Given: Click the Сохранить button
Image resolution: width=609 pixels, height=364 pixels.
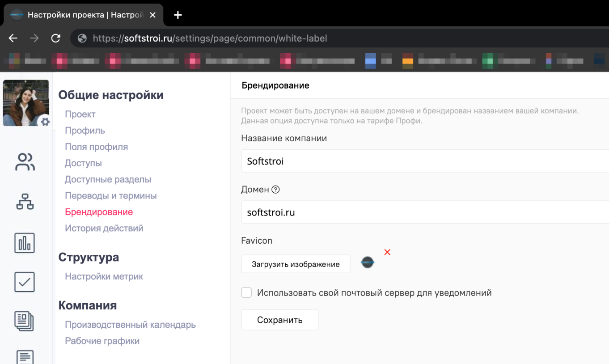Looking at the screenshot, I should (x=279, y=320).
